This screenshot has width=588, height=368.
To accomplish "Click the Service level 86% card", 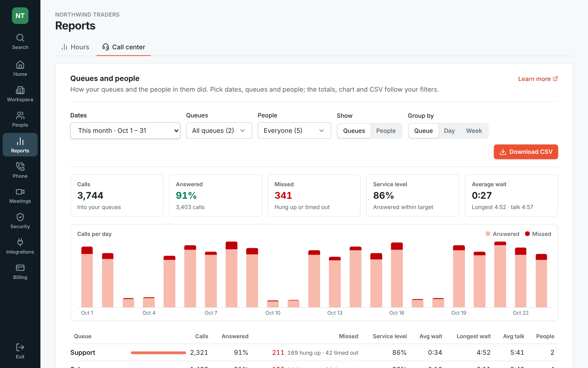I will click(x=413, y=195).
